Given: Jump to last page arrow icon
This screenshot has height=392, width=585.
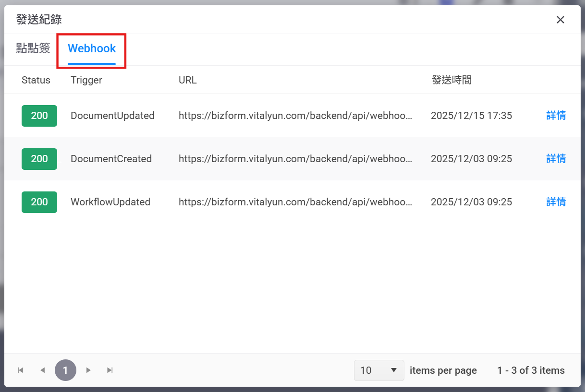Looking at the screenshot, I should 110,370.
